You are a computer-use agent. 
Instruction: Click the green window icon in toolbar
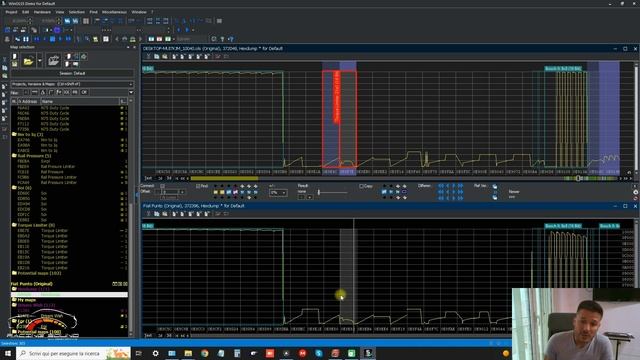tap(168, 39)
